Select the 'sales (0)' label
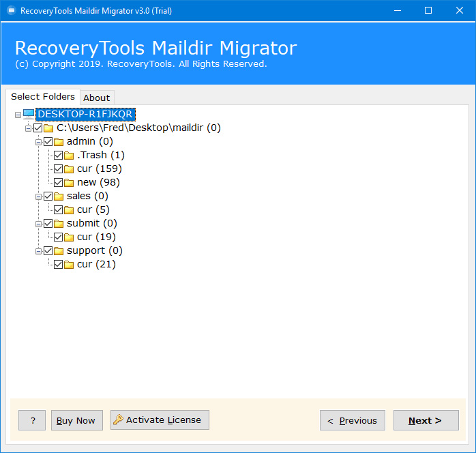Viewport: 476px width, 453px height. [x=87, y=196]
